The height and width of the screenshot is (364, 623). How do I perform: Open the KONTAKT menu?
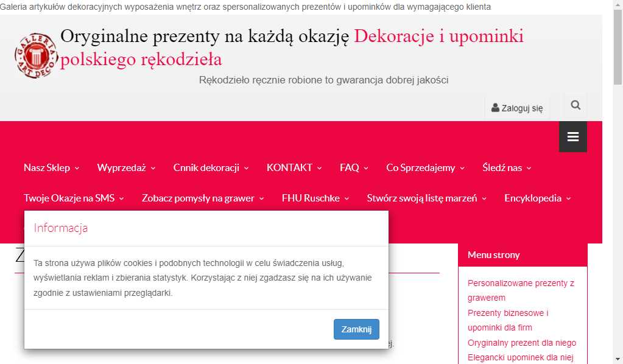(290, 167)
